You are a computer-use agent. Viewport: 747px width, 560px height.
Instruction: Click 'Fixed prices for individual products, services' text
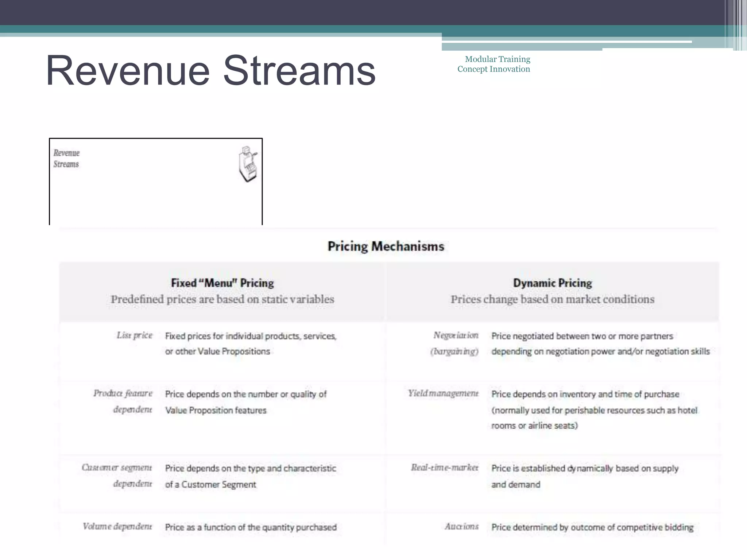(251, 336)
